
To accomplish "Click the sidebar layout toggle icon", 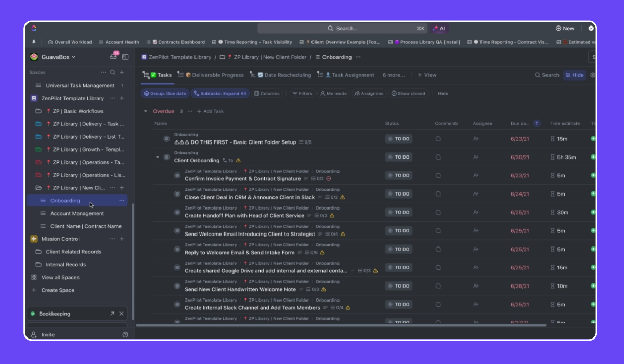I will pyautogui.click(x=125, y=57).
